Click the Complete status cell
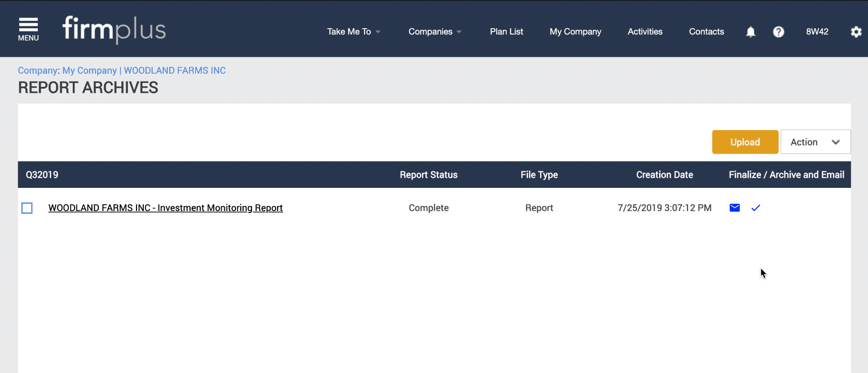Viewport: 868px width, 373px height. (429, 208)
